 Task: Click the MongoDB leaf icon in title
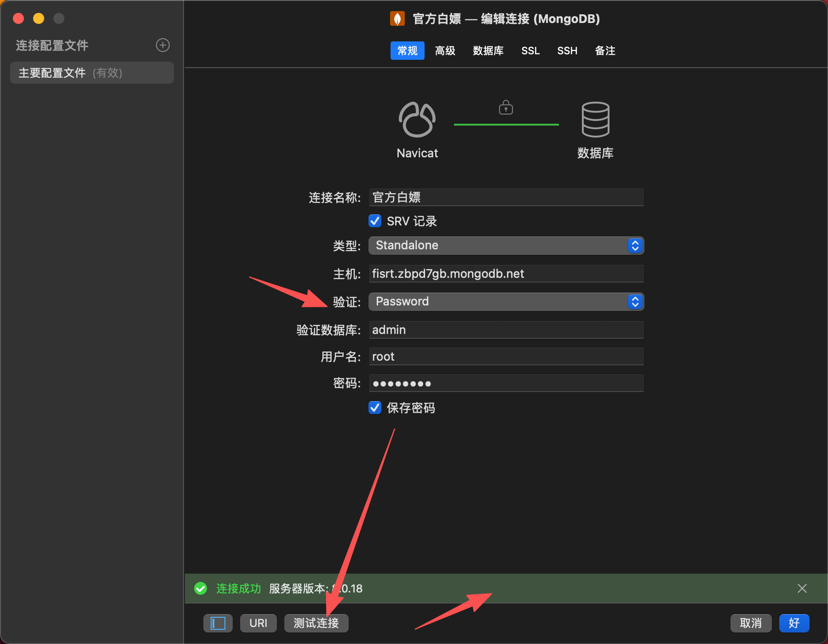point(397,19)
